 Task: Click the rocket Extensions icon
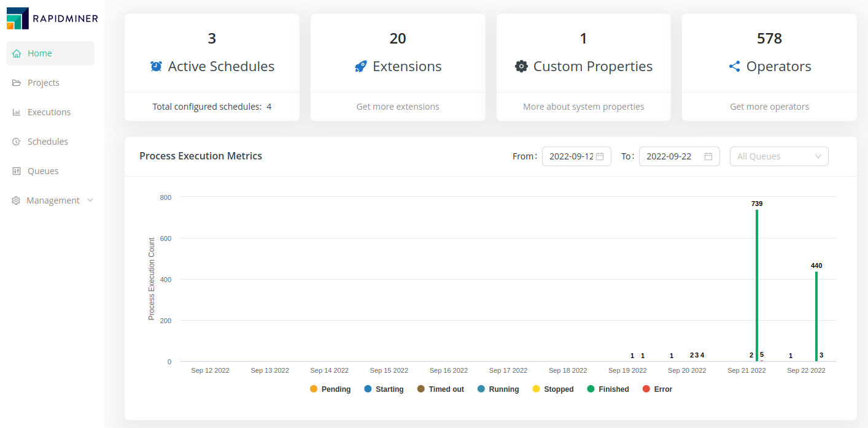click(361, 66)
